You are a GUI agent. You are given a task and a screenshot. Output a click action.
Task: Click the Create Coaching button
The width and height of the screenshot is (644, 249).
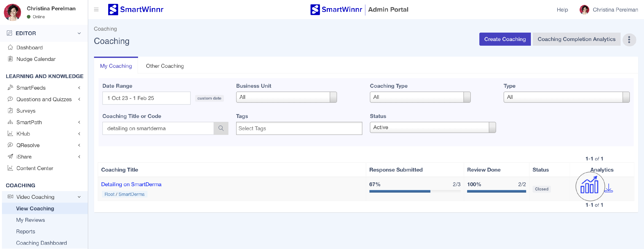pyautogui.click(x=504, y=39)
